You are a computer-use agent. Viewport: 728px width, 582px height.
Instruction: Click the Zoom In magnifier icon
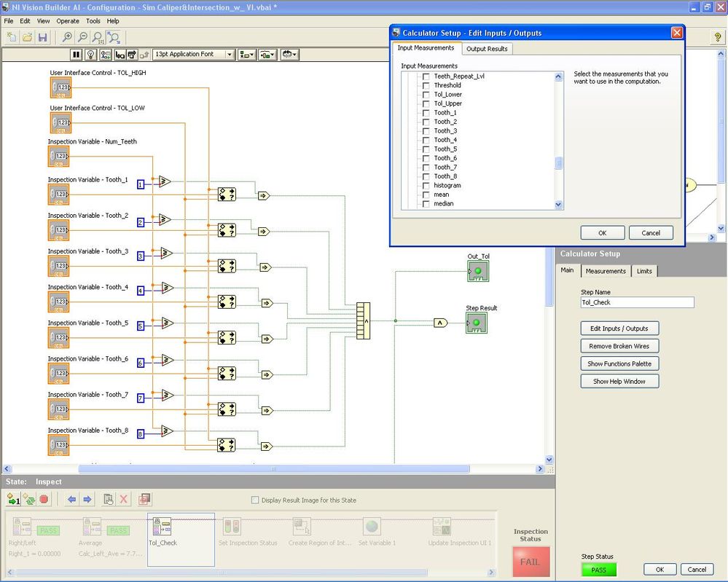coord(67,37)
